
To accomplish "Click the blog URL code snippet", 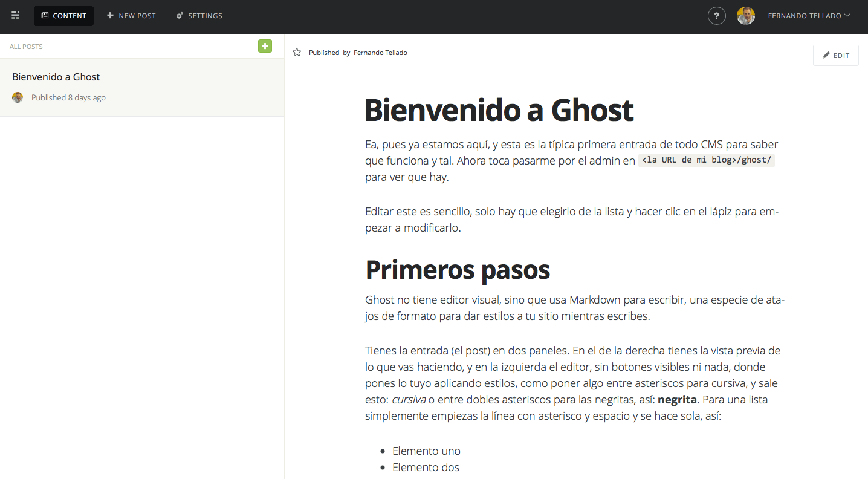I will [x=706, y=160].
